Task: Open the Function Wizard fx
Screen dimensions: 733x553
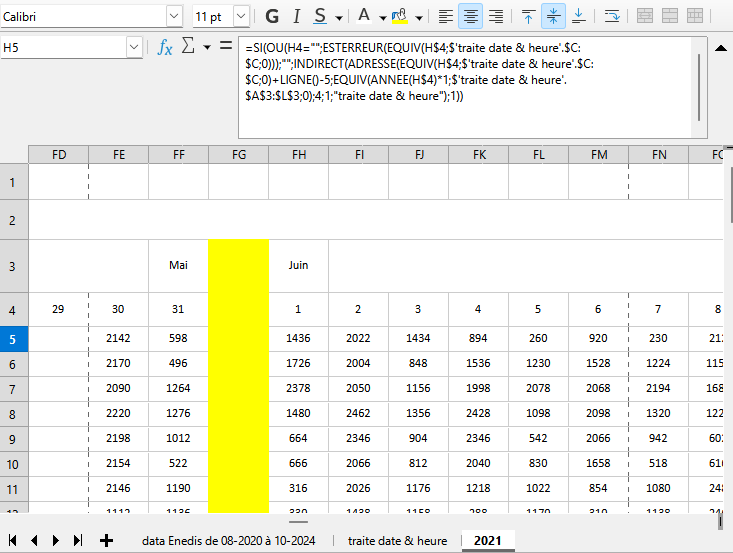Action: [165, 47]
